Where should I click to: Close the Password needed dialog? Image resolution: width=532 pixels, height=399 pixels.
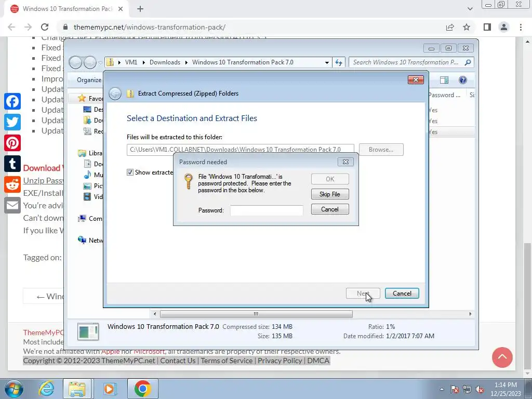click(x=345, y=162)
